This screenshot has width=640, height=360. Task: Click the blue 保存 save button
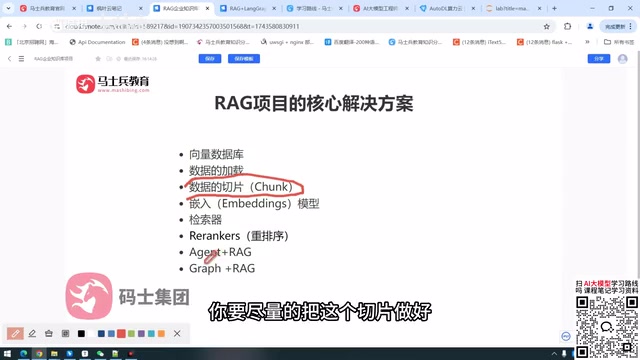click(x=210, y=59)
